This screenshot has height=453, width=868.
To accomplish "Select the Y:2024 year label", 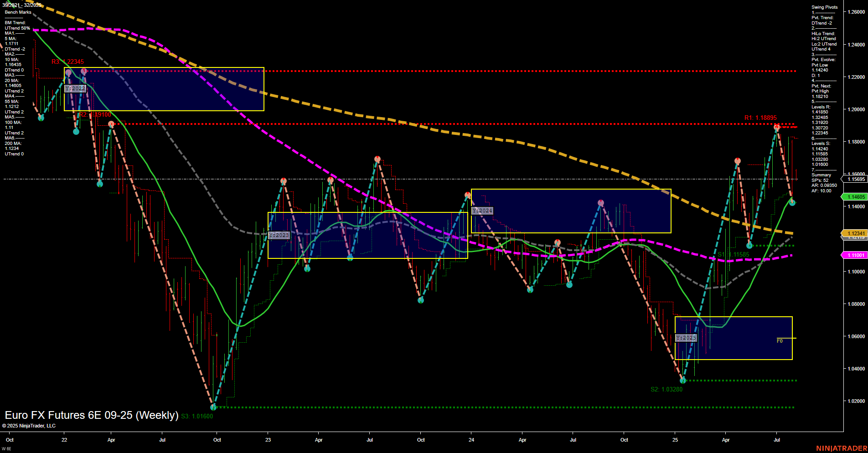I will 482,211.
